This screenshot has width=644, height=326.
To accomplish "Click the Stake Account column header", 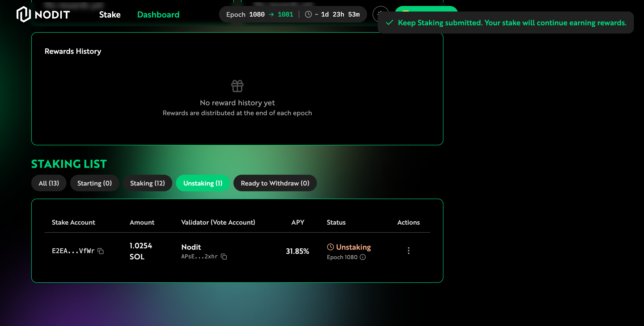I will coord(74,222).
